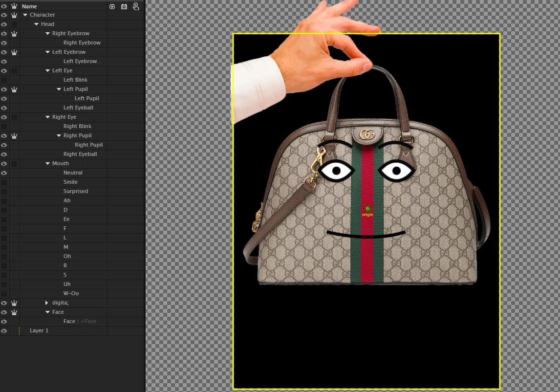
Task: Select the S mouth layer
Action: [65, 275]
